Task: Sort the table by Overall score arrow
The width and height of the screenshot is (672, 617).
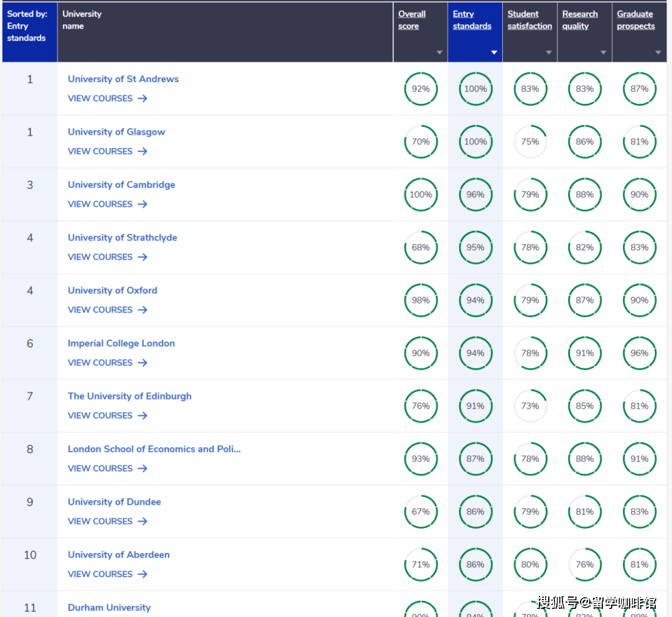Action: click(x=439, y=52)
